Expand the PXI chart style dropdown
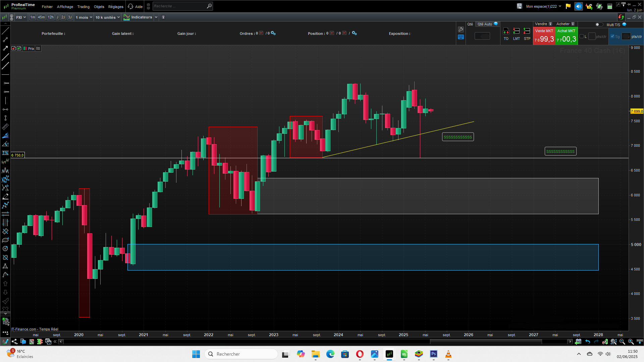The width and height of the screenshot is (644, 362). click(x=21, y=17)
